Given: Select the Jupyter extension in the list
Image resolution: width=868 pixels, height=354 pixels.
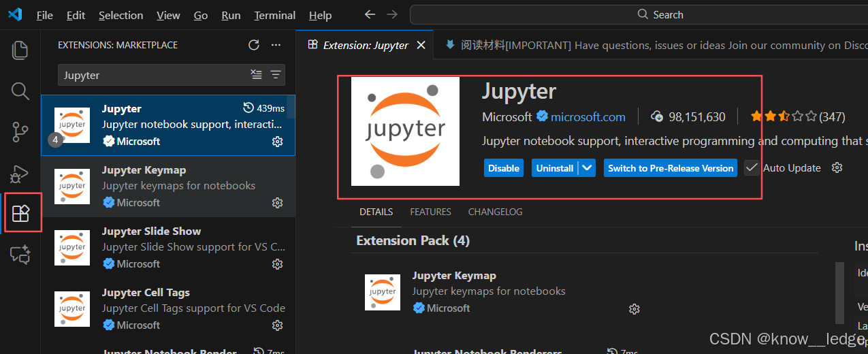Looking at the screenshot, I should tap(168, 125).
